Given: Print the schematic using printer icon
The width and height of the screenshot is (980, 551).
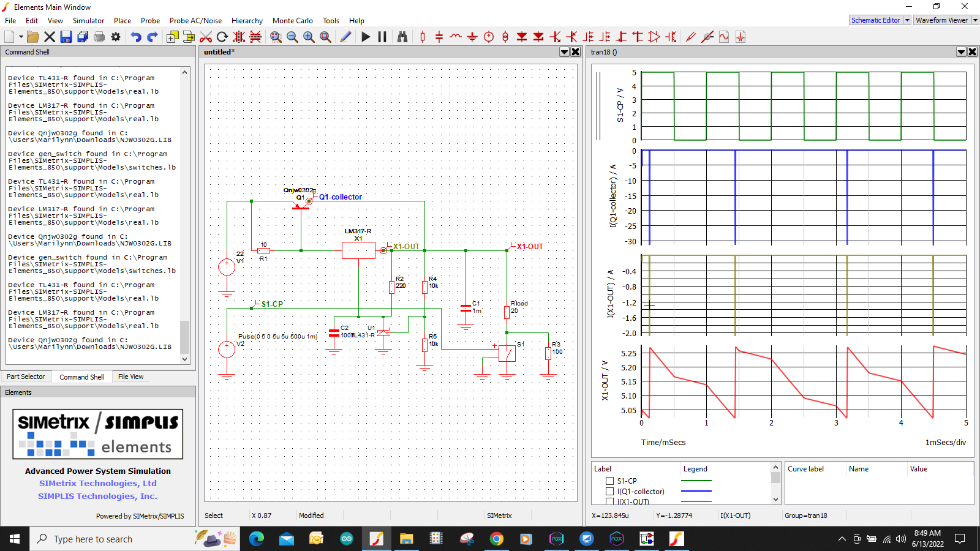Looking at the screenshot, I should tap(99, 37).
